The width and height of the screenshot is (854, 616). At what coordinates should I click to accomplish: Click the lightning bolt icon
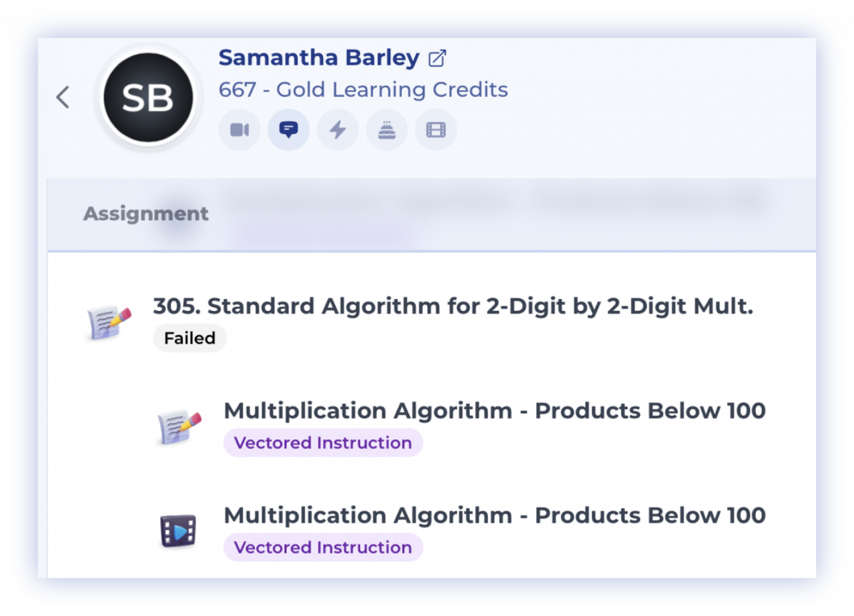(338, 129)
